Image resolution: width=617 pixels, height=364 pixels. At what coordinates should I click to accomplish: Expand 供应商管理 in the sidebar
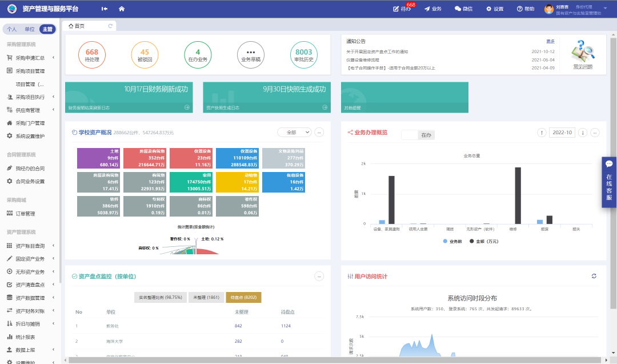coord(30,110)
